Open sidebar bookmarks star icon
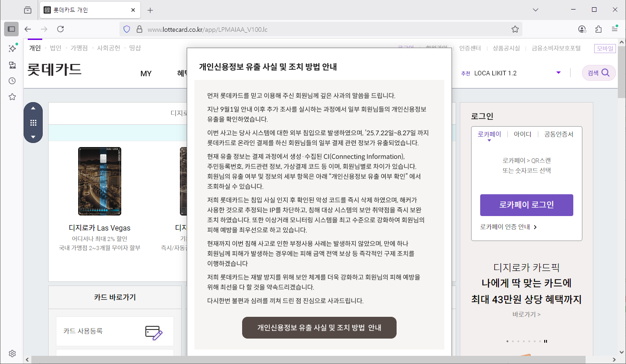Viewport: 626px width, 364px height. (x=12, y=97)
